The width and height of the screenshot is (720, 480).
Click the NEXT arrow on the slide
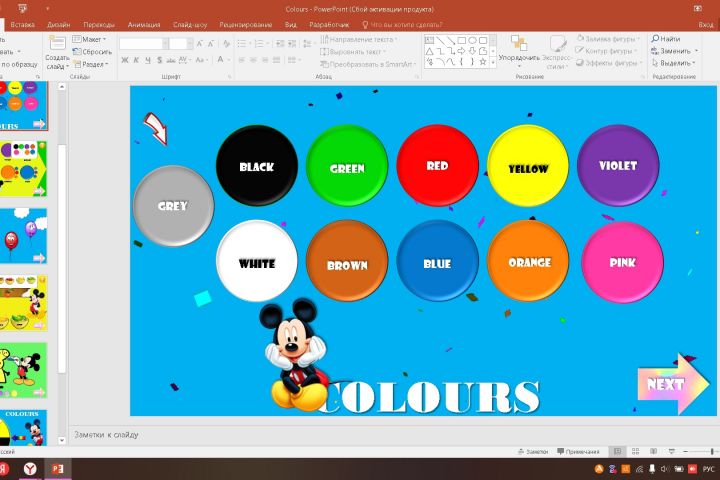(673, 384)
